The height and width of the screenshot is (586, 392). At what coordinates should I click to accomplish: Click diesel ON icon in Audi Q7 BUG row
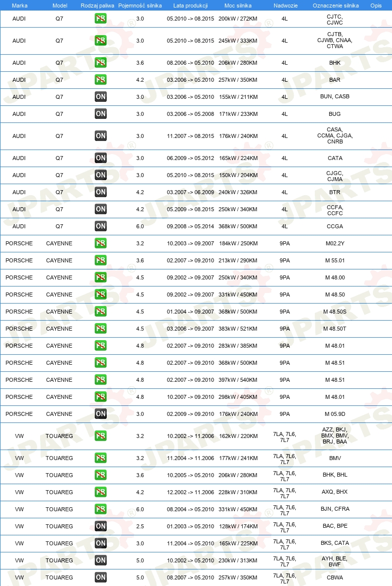[100, 113]
